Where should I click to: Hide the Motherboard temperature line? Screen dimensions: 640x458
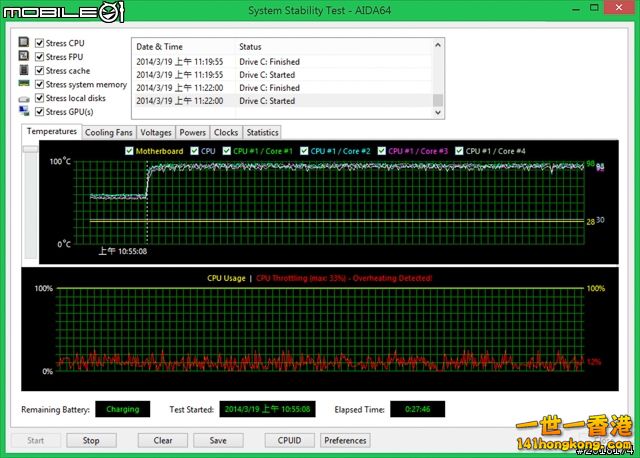coord(129,151)
